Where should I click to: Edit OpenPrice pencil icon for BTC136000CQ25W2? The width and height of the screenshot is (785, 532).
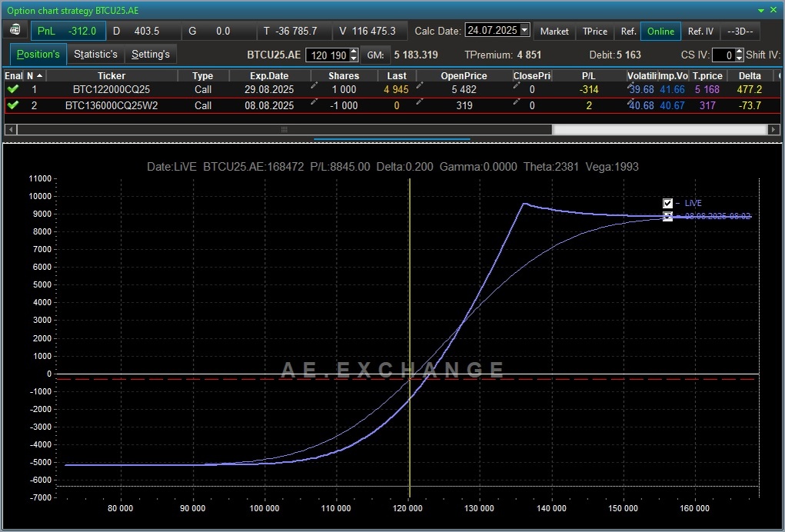(x=420, y=102)
